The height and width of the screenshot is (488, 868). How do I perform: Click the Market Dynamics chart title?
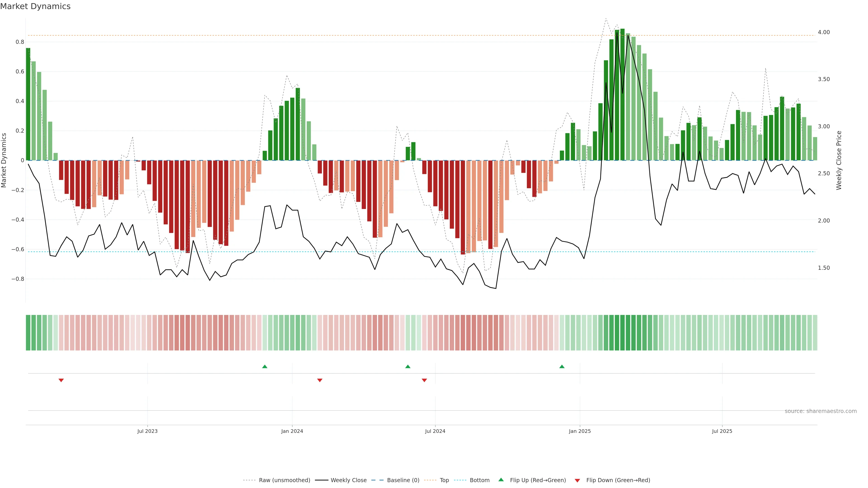click(x=35, y=6)
